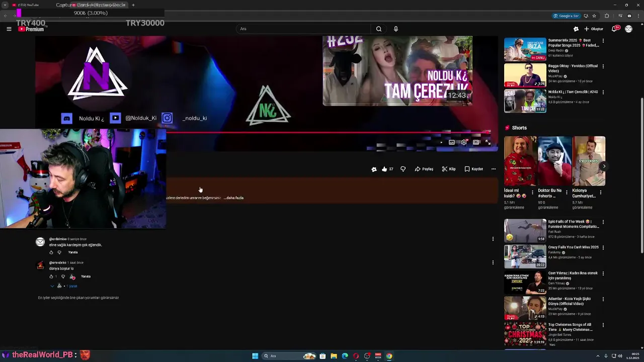Image resolution: width=644 pixels, height=362 pixels.
Task: Open Chrome from the taskbar
Action: point(389,356)
